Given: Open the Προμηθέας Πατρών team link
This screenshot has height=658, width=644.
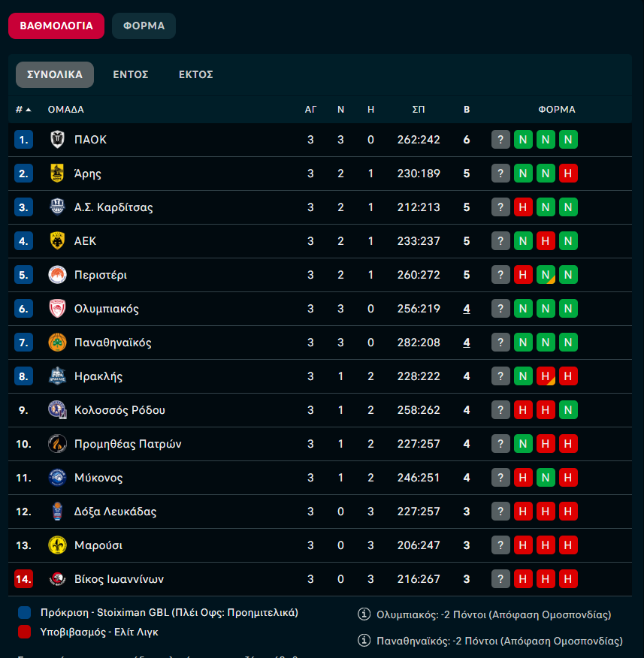Looking at the screenshot, I should click(128, 444).
